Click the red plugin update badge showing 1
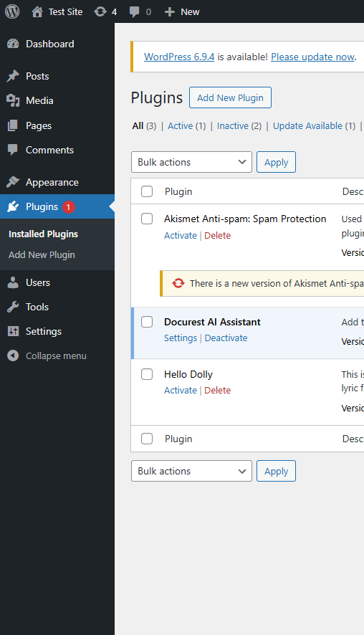 [x=68, y=207]
